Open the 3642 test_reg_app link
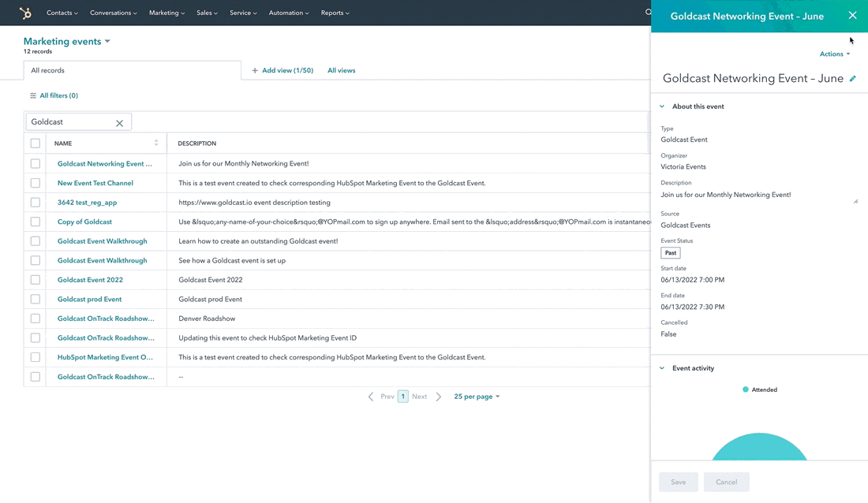The height and width of the screenshot is (503, 868). tap(87, 203)
